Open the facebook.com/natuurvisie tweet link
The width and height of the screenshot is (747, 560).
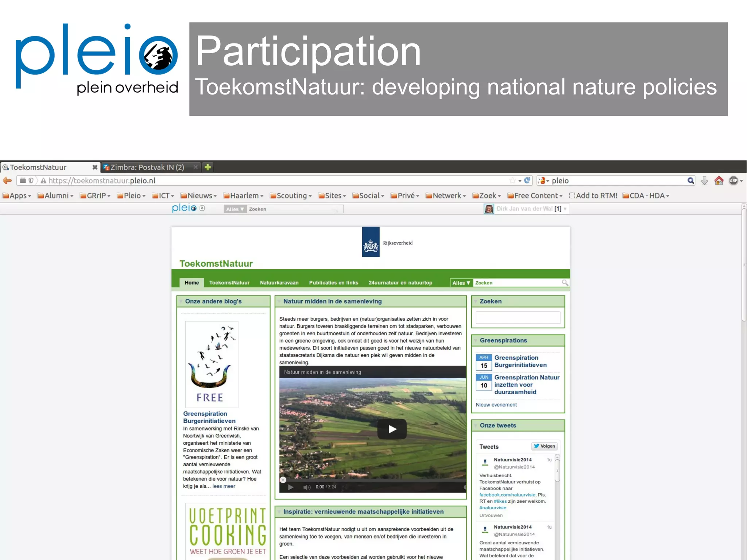pos(507,495)
